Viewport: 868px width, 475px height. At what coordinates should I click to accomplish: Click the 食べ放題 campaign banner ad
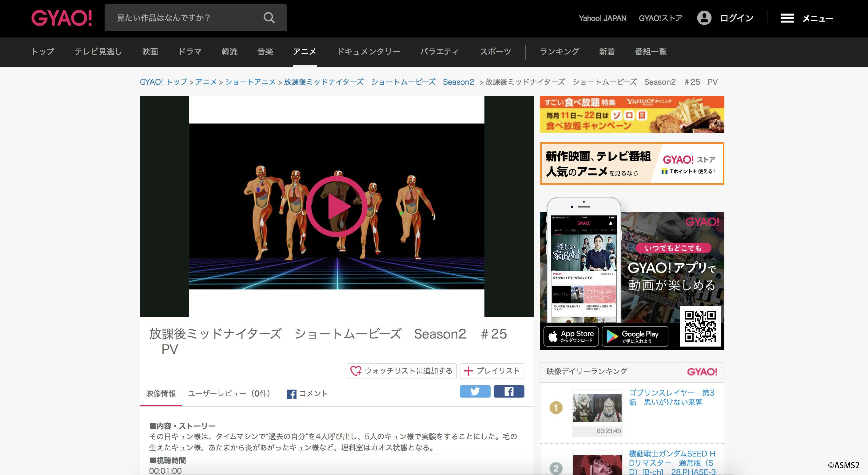pos(632,114)
